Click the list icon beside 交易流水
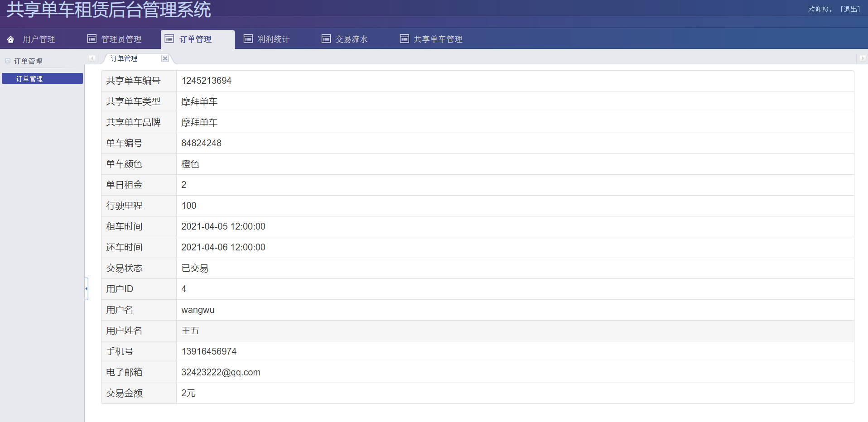 click(326, 39)
